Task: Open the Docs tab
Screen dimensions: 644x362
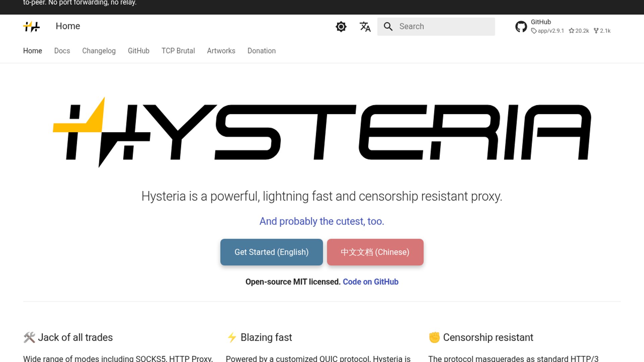Action: pyautogui.click(x=62, y=51)
